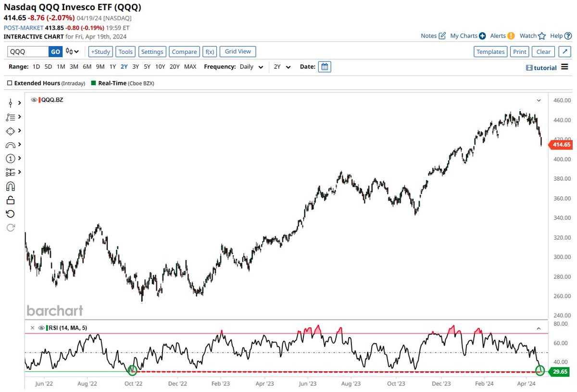The image size is (577, 392).
Task: Open the +Study menu
Action: (x=100, y=51)
